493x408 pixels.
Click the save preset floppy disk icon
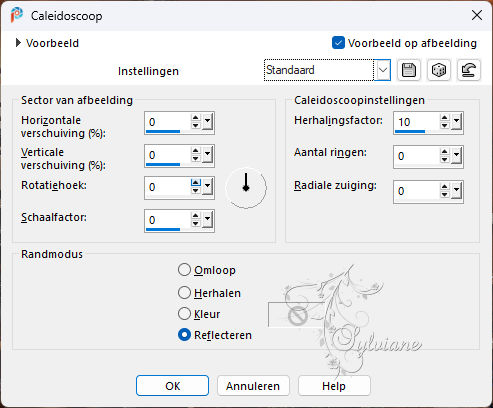click(x=409, y=70)
